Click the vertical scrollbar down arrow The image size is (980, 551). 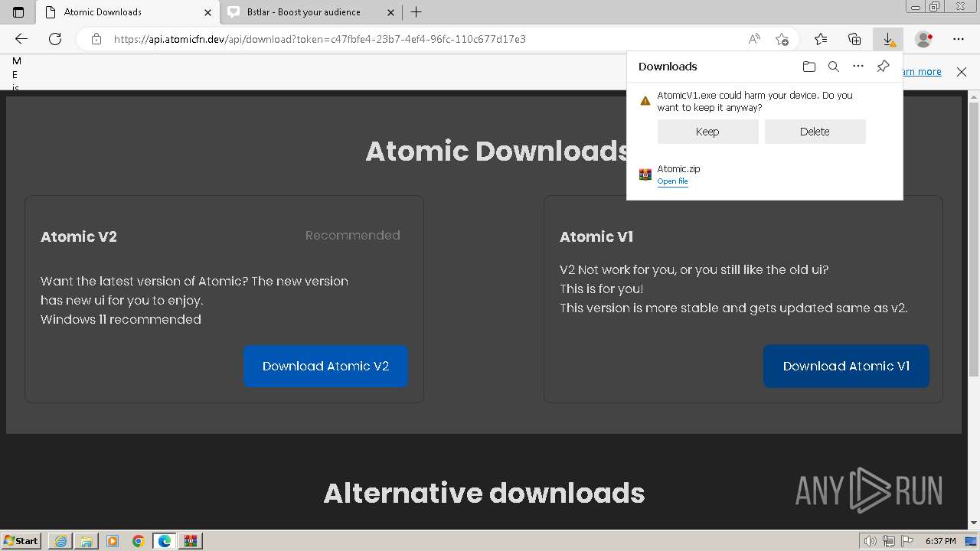[x=974, y=523]
